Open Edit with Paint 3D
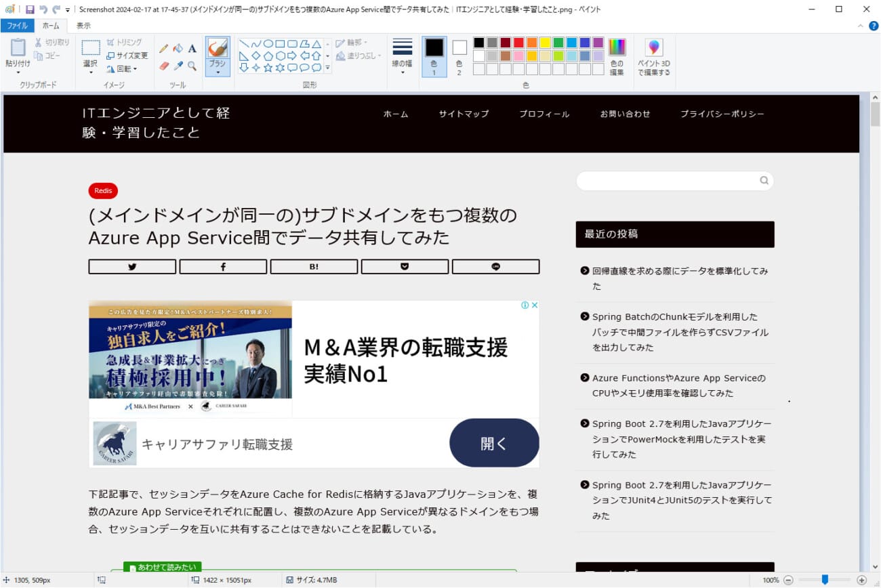 [653, 56]
